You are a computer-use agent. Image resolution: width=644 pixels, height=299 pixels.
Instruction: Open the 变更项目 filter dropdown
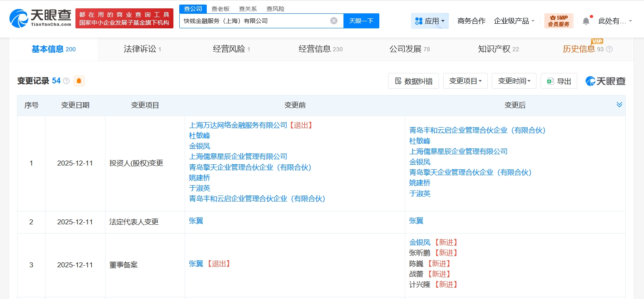(465, 81)
